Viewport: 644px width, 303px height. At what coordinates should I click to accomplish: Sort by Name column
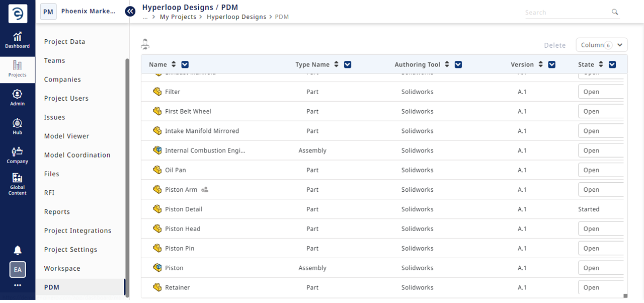coord(174,64)
